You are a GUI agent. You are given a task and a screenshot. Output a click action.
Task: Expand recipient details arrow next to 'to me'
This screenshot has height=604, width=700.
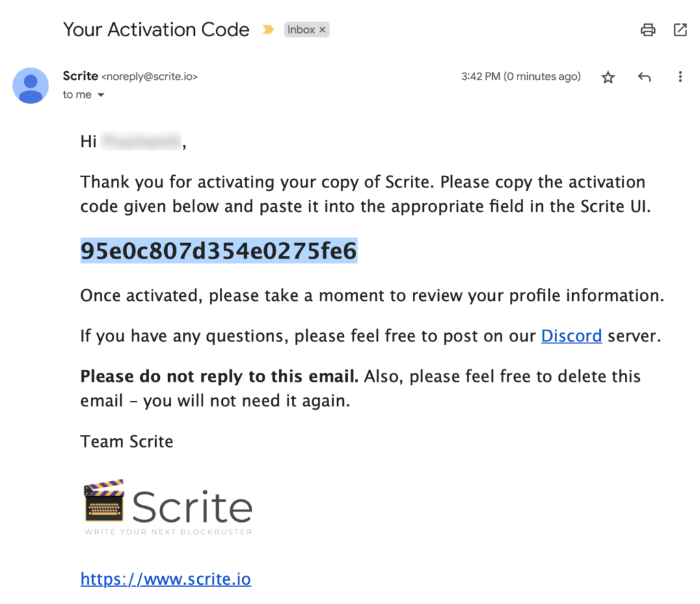click(x=101, y=94)
